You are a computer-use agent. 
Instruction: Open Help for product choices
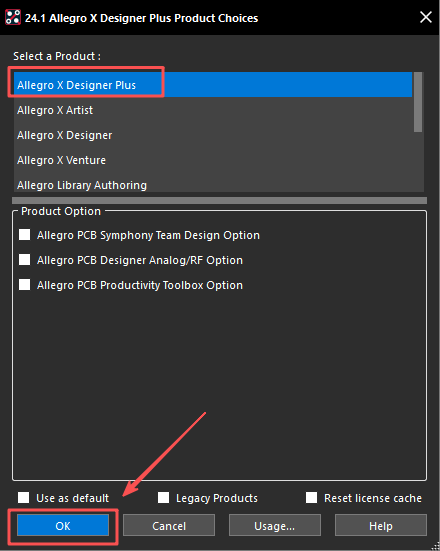point(381,525)
